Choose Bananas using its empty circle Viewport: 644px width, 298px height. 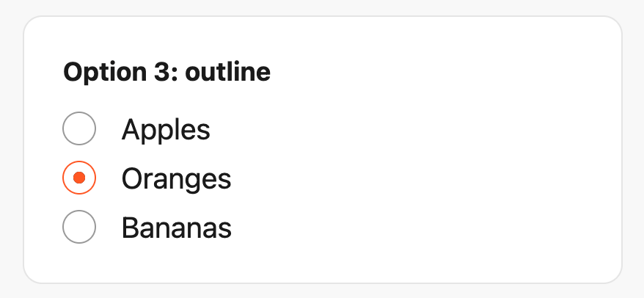79,227
